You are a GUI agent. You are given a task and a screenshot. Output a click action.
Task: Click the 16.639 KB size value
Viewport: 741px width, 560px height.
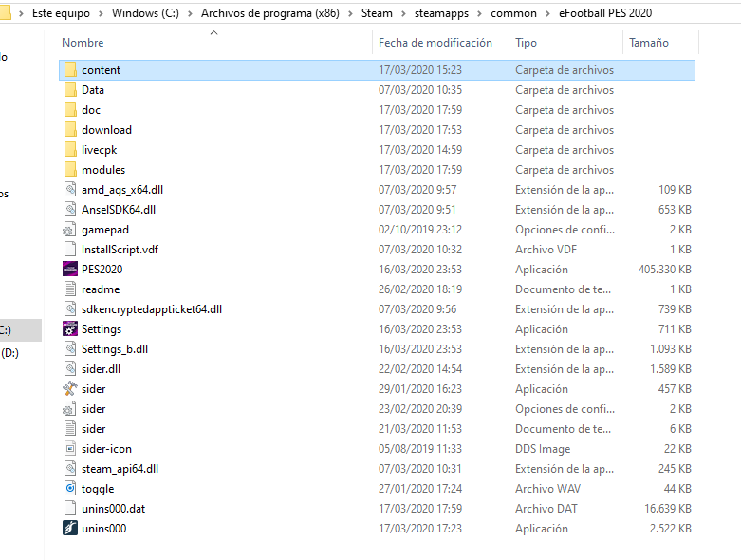668,509
